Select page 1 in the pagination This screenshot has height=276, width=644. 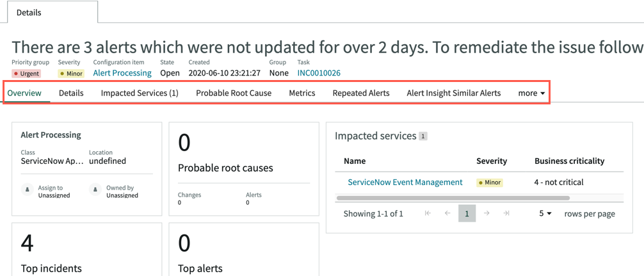pos(467,213)
